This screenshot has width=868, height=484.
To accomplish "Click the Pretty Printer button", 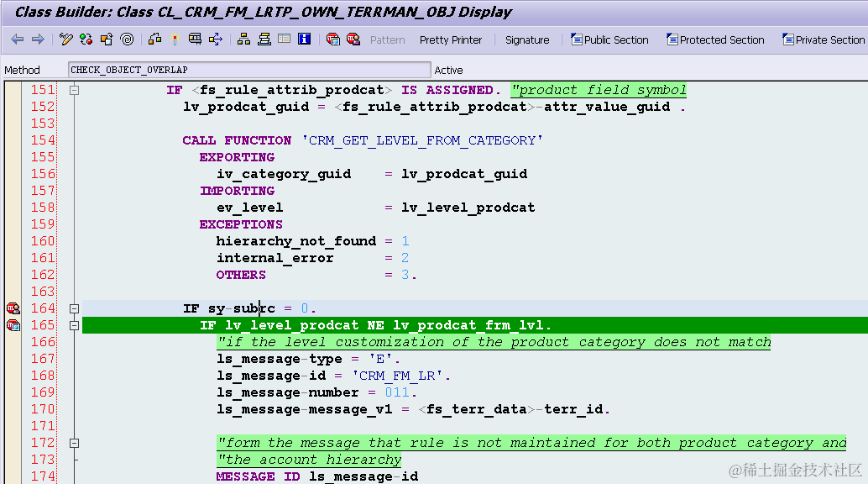I will [x=451, y=40].
